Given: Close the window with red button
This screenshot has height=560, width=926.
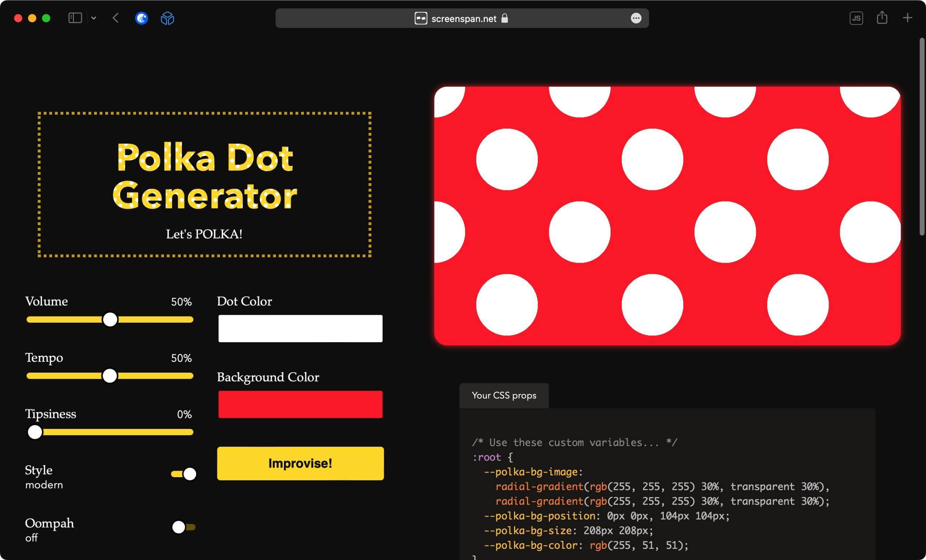Looking at the screenshot, I should (18, 18).
